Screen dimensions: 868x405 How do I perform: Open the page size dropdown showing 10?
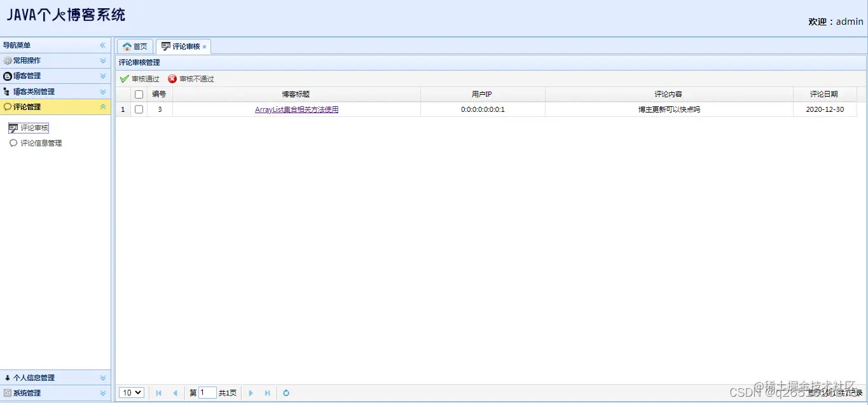[x=132, y=393]
